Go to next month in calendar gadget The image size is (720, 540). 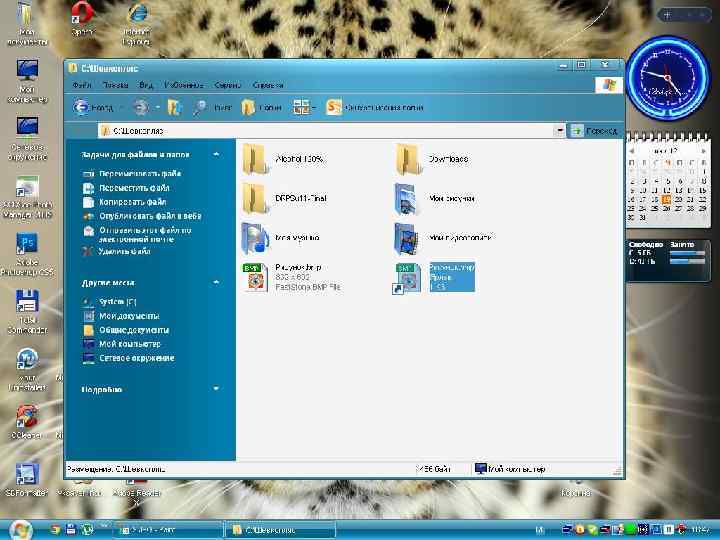coord(703,151)
